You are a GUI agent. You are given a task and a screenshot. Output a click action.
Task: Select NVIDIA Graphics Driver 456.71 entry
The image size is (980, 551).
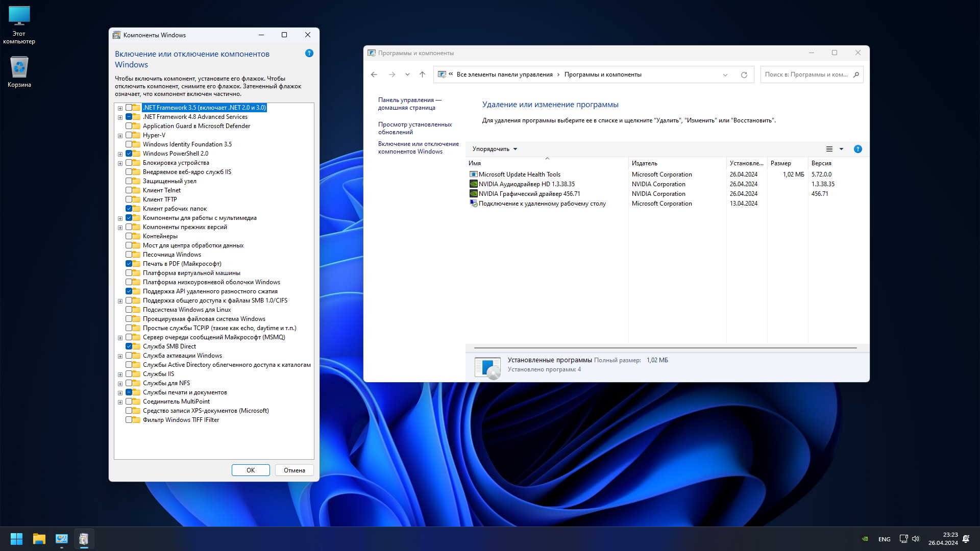[529, 194]
